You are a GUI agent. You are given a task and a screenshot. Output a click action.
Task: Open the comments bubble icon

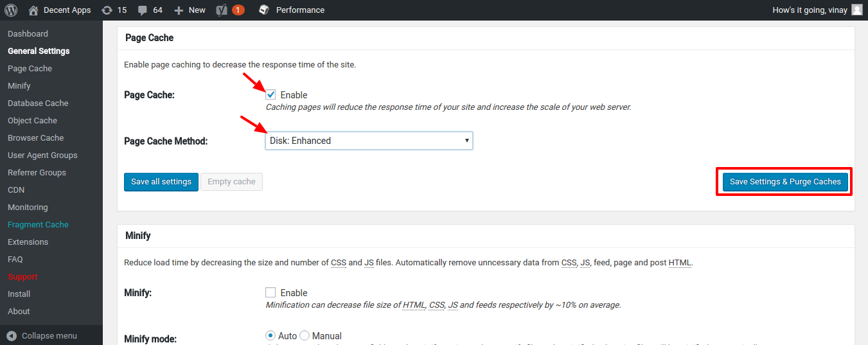(x=143, y=10)
